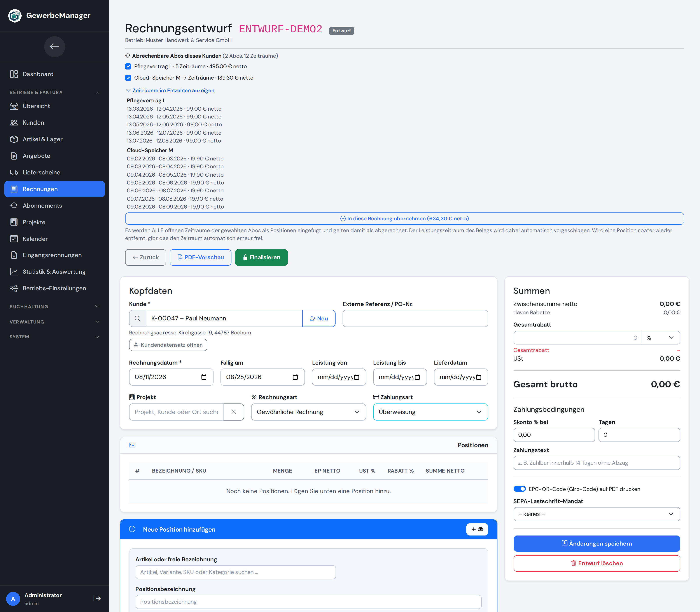The image size is (700, 612).
Task: Uncheck Cloud-Speicher M subscription checkbox
Action: (128, 78)
